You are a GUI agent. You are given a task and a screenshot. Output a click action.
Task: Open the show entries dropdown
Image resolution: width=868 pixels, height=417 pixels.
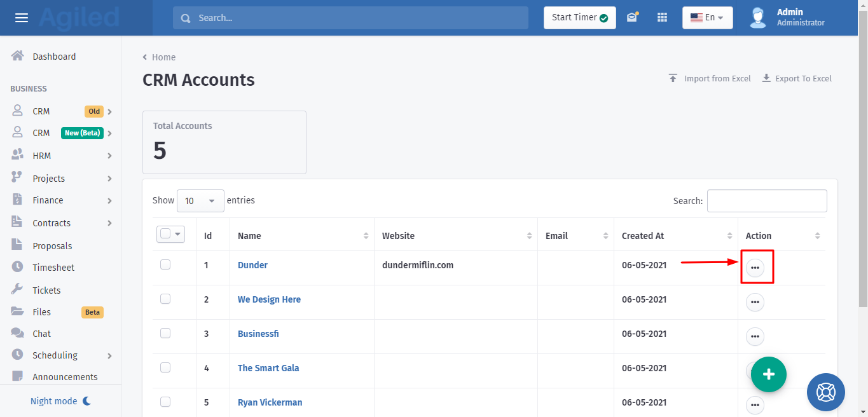[200, 201]
